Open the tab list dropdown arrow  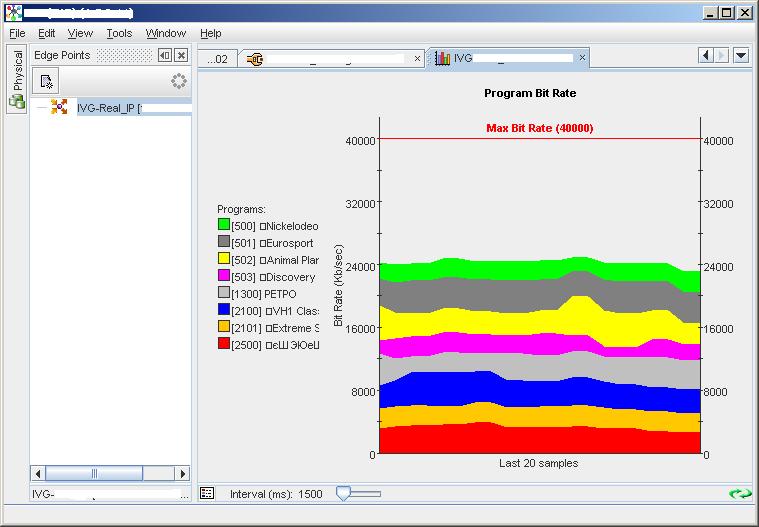(741, 56)
